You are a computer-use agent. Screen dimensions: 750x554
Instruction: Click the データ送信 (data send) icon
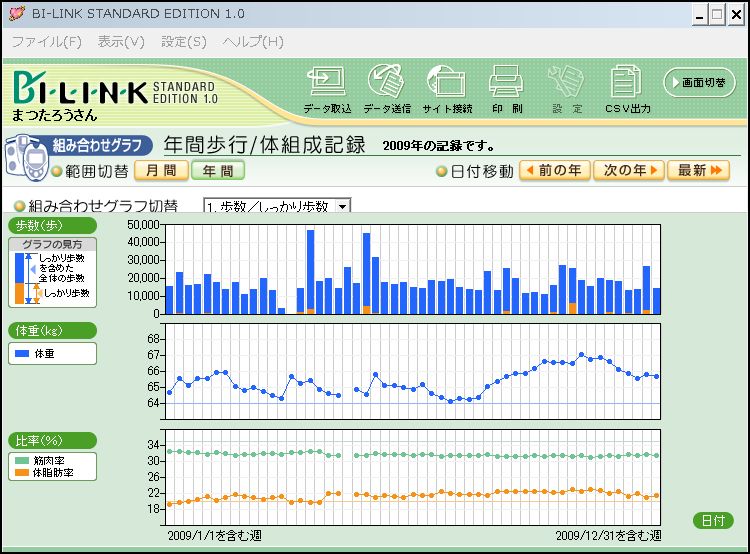(386, 82)
